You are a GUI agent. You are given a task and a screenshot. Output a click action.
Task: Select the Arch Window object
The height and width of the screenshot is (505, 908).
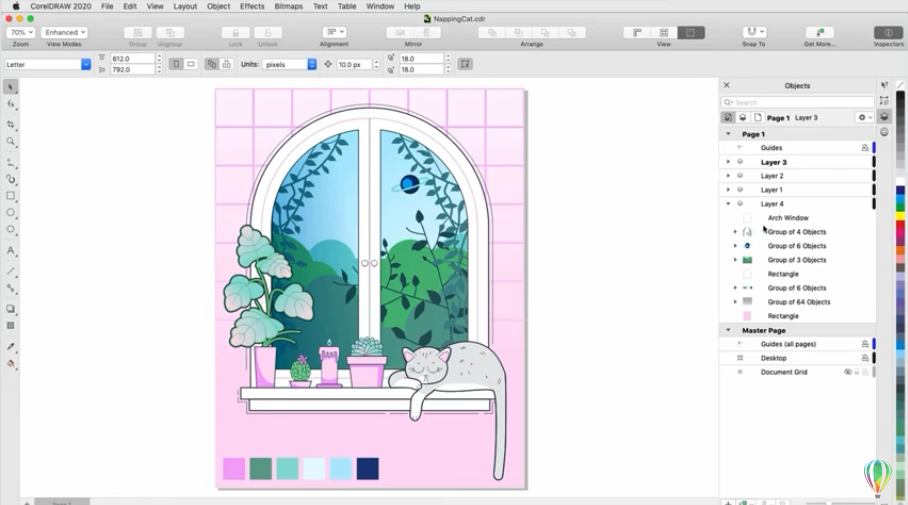tap(788, 218)
